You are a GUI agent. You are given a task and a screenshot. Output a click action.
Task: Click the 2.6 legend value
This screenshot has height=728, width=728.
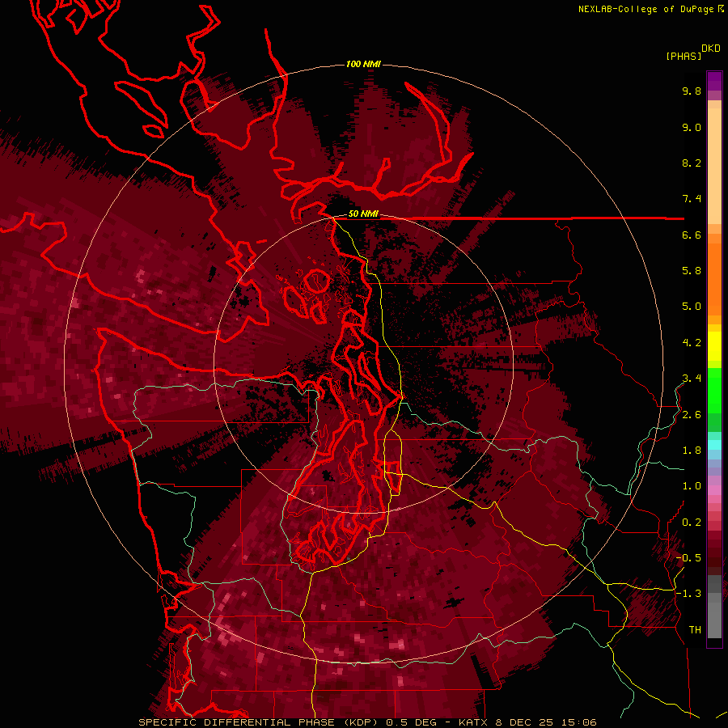click(692, 415)
